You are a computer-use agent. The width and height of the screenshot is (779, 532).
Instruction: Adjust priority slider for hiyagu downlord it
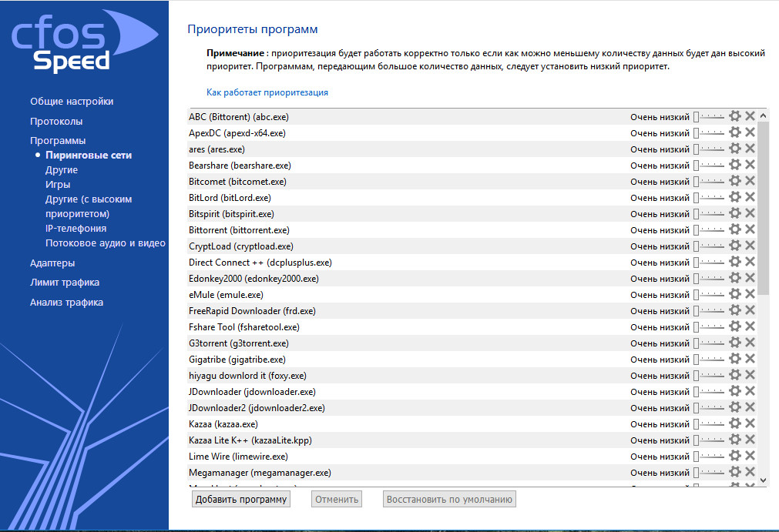tap(709, 376)
